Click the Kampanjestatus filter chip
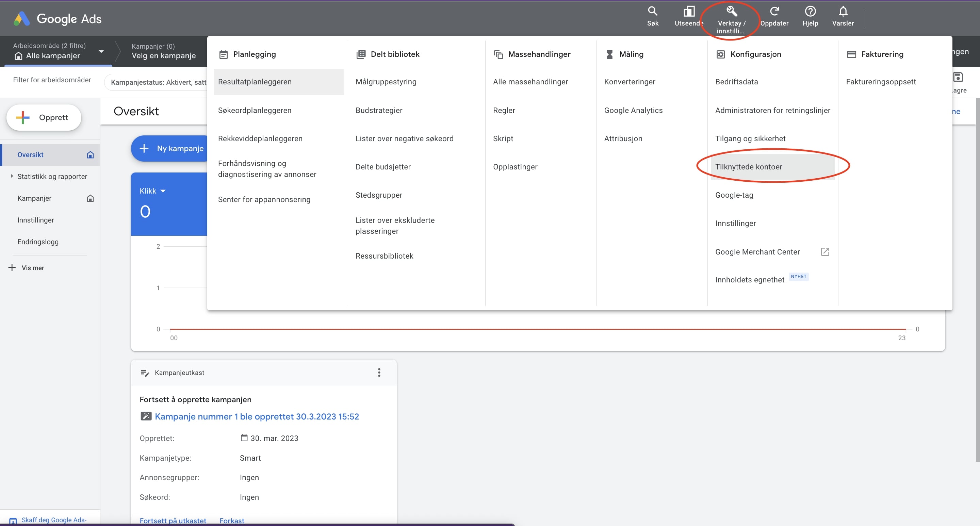This screenshot has height=526, width=980. (x=158, y=82)
